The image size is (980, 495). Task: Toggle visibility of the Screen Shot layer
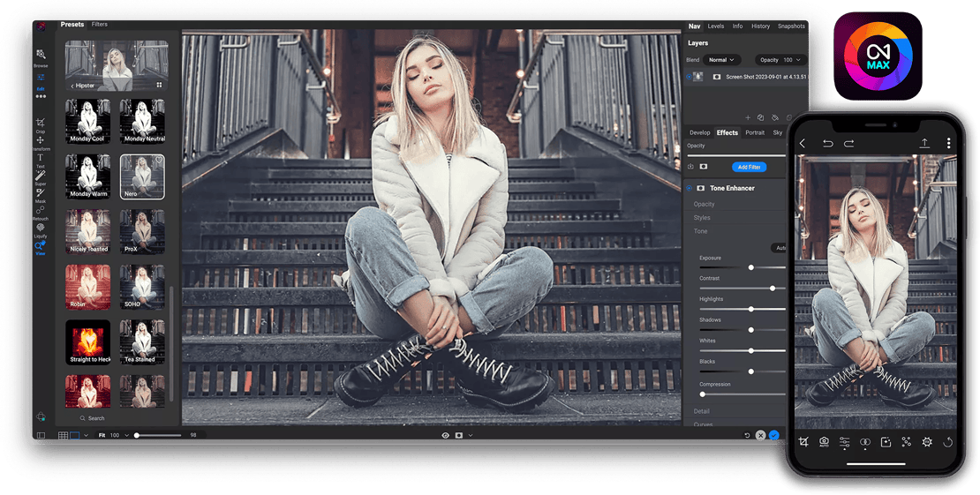689,77
